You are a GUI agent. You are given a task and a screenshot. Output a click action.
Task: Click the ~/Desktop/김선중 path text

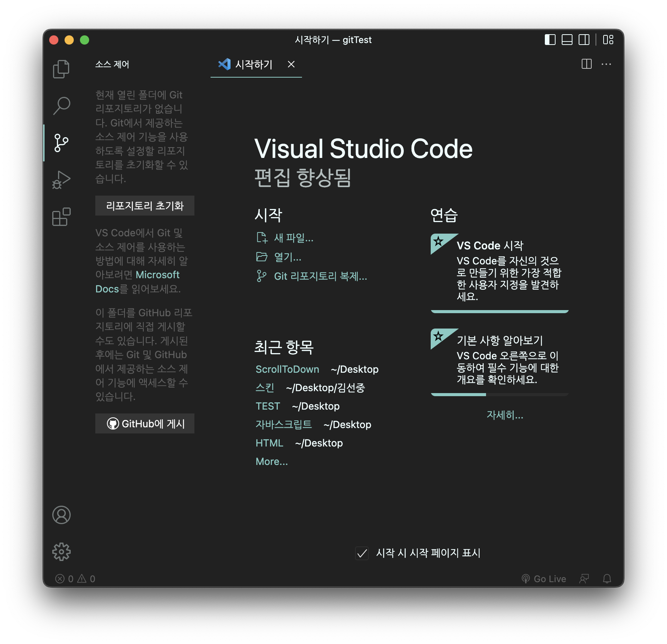(325, 388)
